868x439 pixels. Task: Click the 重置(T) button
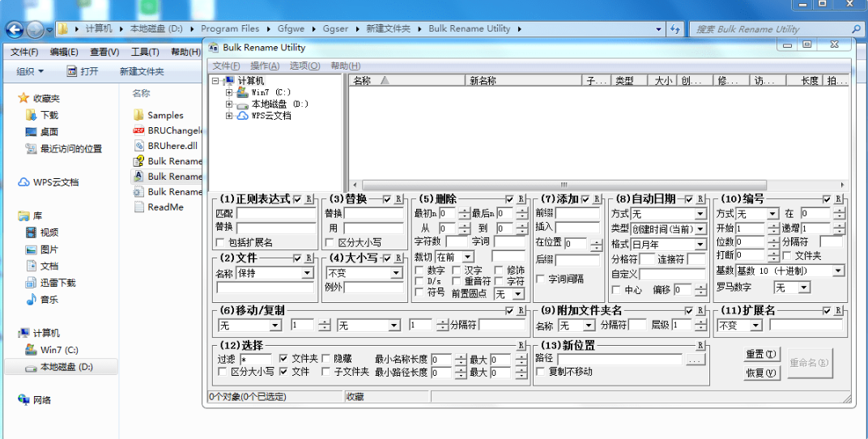coord(762,354)
